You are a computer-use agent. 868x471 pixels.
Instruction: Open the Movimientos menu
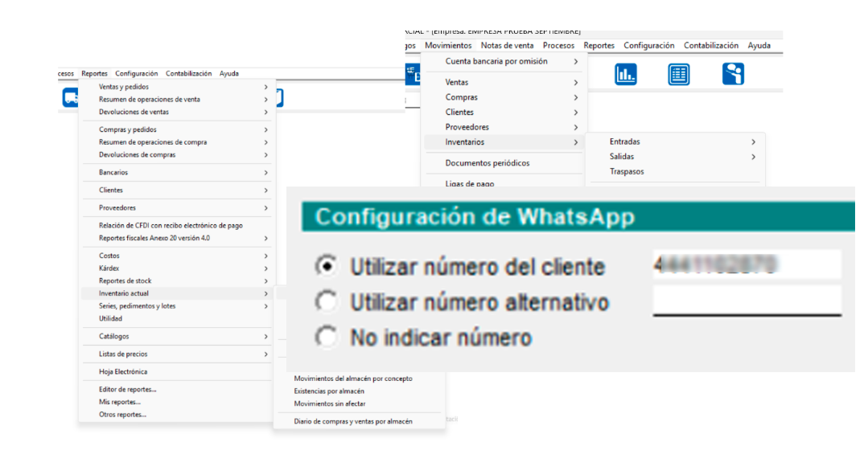click(x=448, y=46)
